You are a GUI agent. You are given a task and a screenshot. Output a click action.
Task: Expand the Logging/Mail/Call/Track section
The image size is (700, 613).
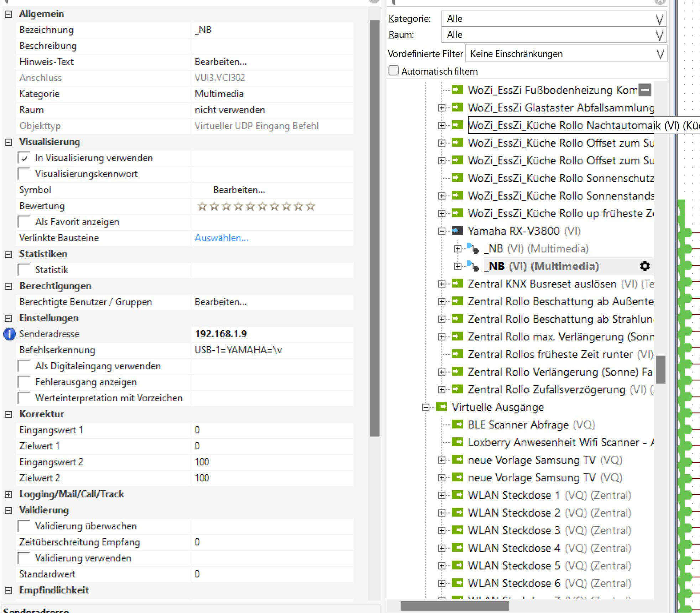coord(9,494)
